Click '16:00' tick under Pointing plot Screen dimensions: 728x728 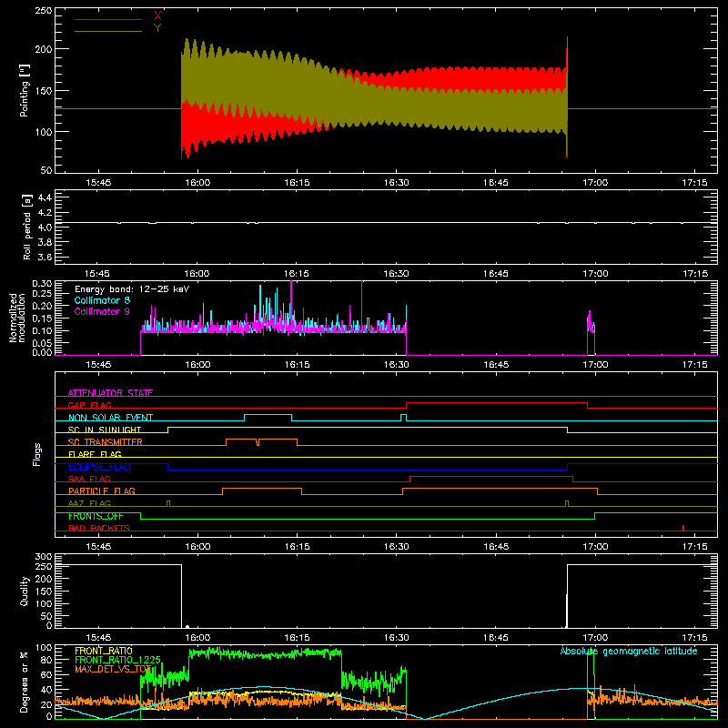pyautogui.click(x=197, y=183)
